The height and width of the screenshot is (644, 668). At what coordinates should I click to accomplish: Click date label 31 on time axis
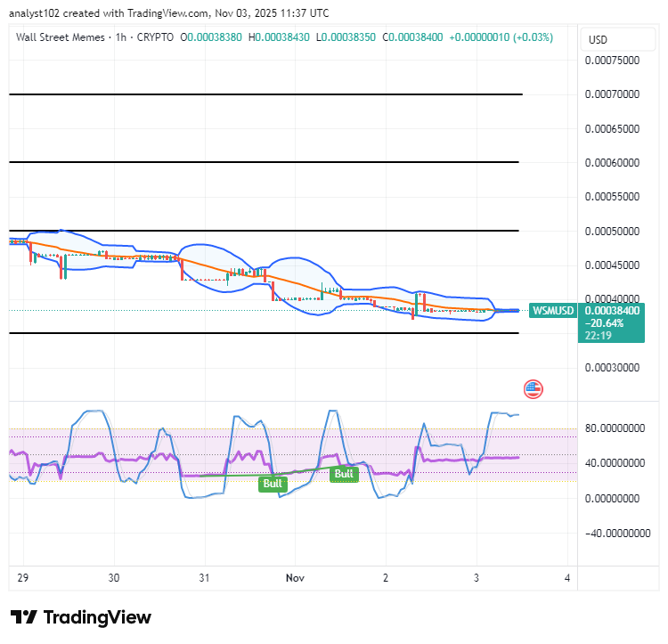click(205, 578)
